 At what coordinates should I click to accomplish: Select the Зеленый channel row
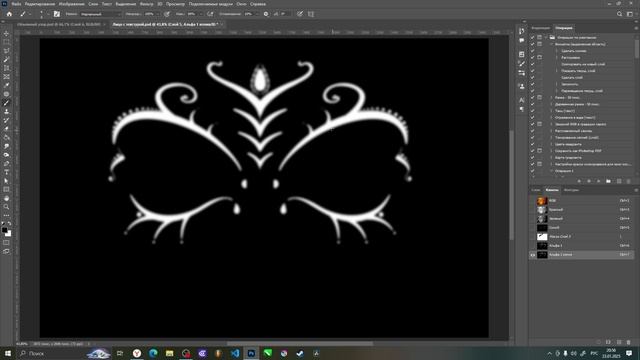582,219
